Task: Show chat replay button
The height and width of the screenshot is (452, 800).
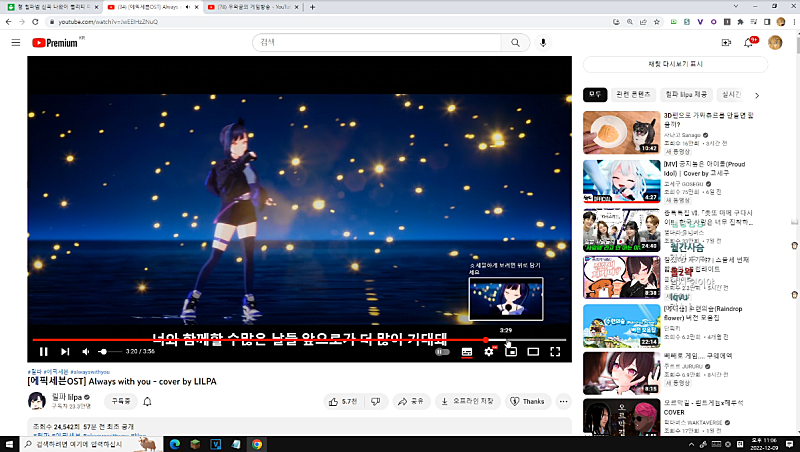Action: click(x=675, y=64)
